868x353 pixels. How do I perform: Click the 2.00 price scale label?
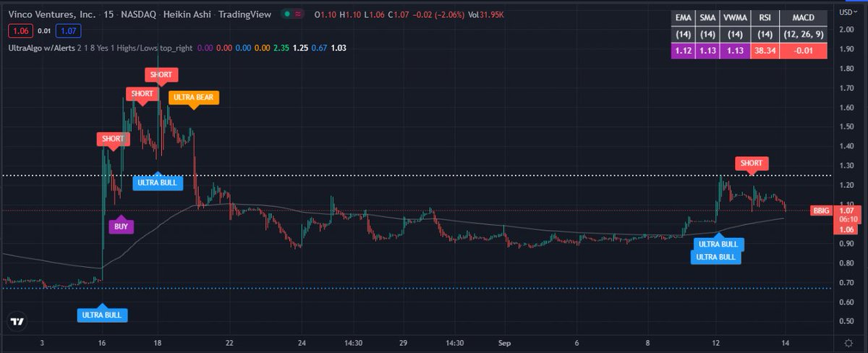click(847, 30)
